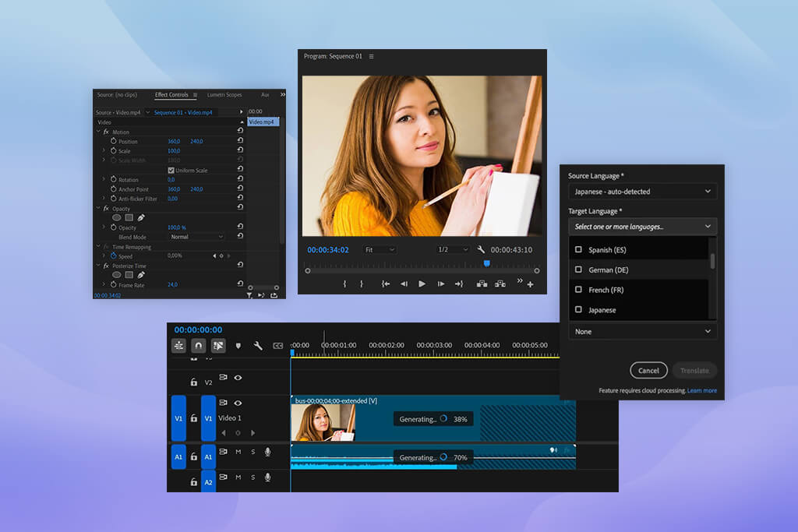Open the Program Sequence 01 panel menu

click(x=371, y=56)
